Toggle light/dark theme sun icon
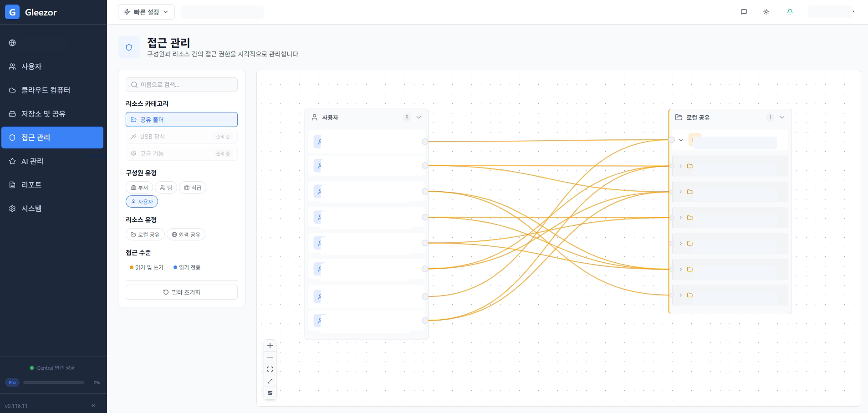The width and height of the screenshot is (868, 413). (766, 12)
